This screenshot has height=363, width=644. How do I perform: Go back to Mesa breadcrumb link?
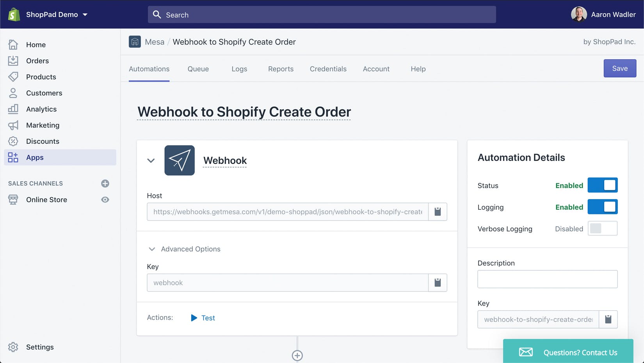[x=155, y=42]
